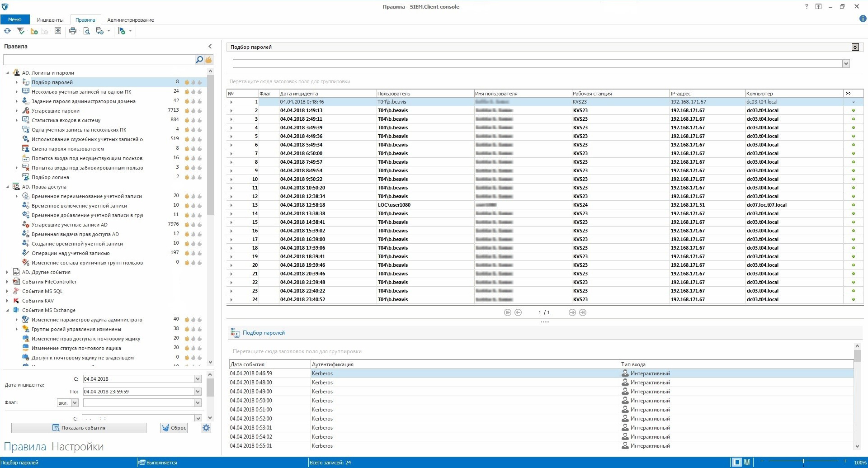The width and height of the screenshot is (868, 468).
Task: Click the filter with checkmark toolbar icon
Action: pos(21,31)
